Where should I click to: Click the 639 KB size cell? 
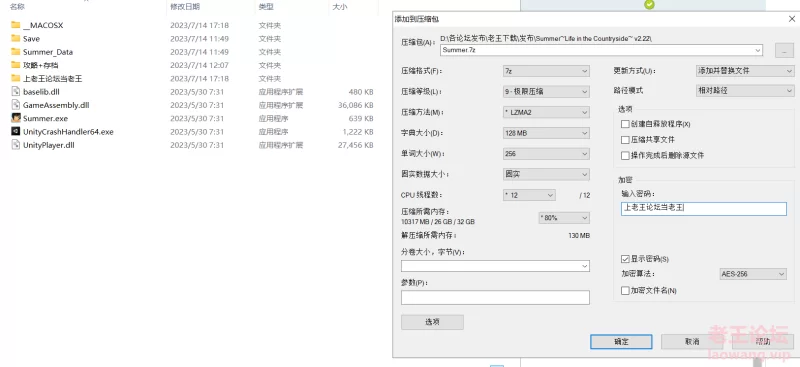tap(362, 118)
